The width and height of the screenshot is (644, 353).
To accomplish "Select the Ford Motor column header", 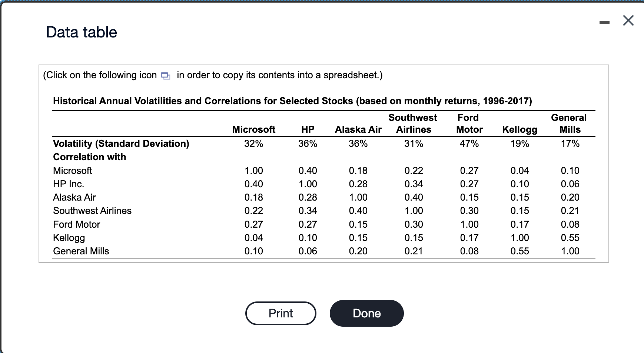I will (x=469, y=123).
